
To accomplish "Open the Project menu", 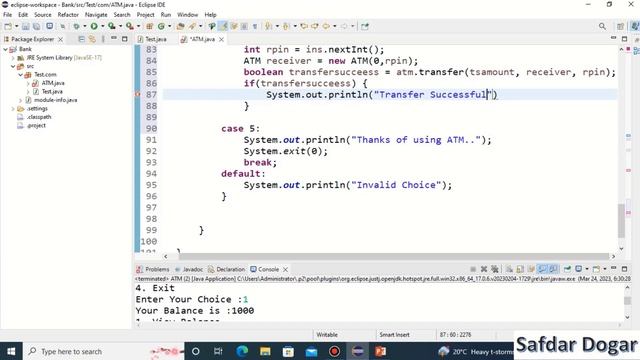I will tap(145, 15).
